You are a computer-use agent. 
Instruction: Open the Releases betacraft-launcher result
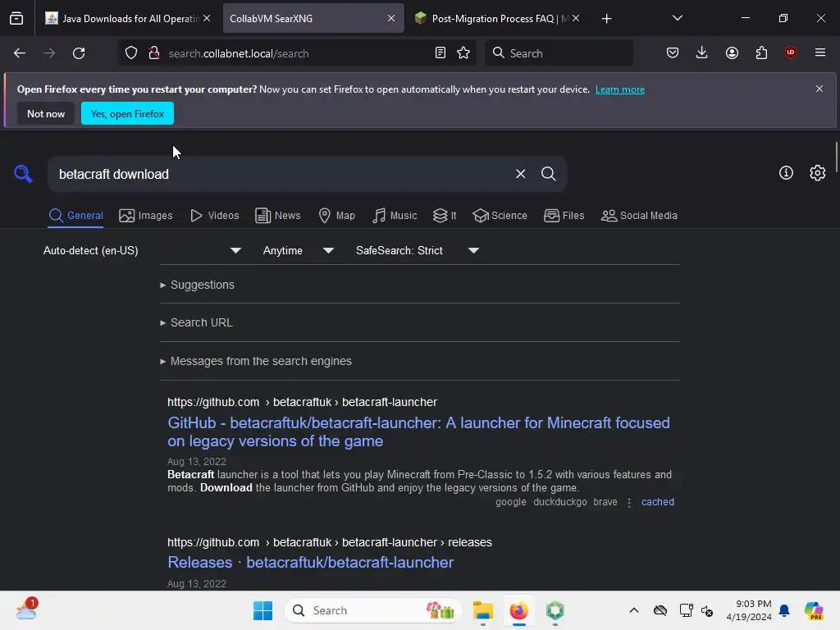(x=310, y=562)
